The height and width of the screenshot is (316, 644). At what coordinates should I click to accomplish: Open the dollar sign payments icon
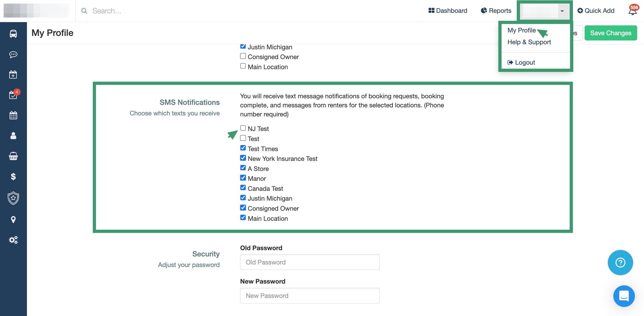[x=13, y=176]
